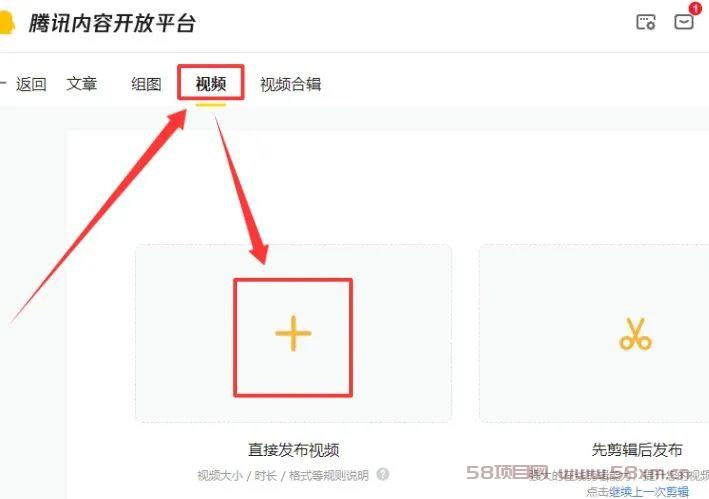The width and height of the screenshot is (709, 499).
Task: Open the 继续上一次剪辑 link
Action: pos(649,491)
